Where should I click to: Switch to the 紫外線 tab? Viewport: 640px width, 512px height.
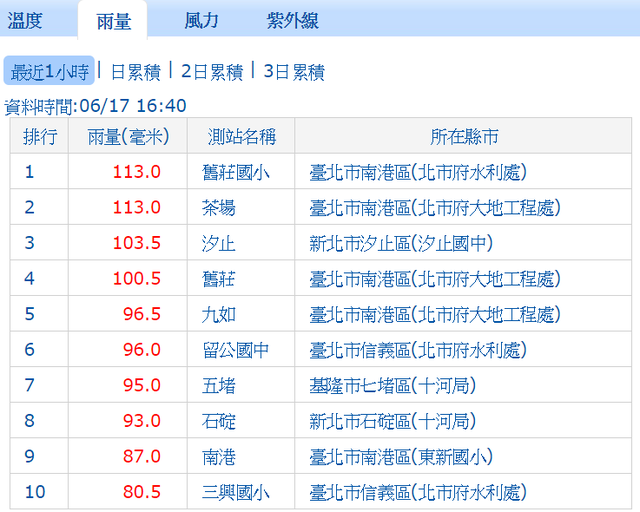point(294,20)
